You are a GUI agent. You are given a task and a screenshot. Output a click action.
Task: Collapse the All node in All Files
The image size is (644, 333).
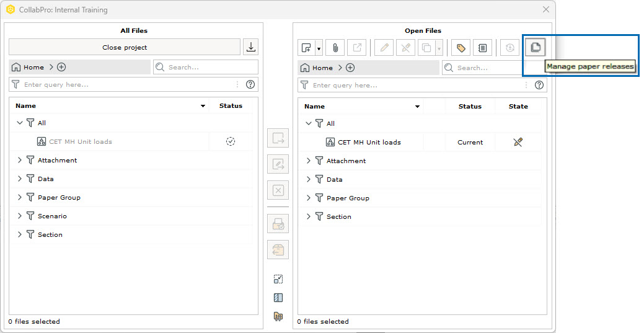click(20, 123)
